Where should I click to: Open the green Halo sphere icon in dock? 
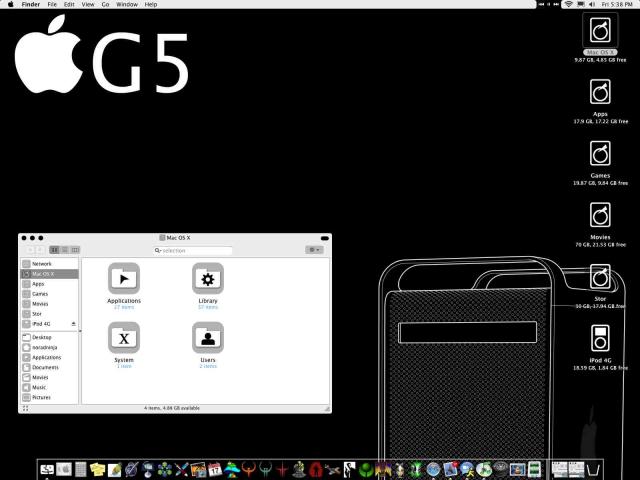coord(366,469)
